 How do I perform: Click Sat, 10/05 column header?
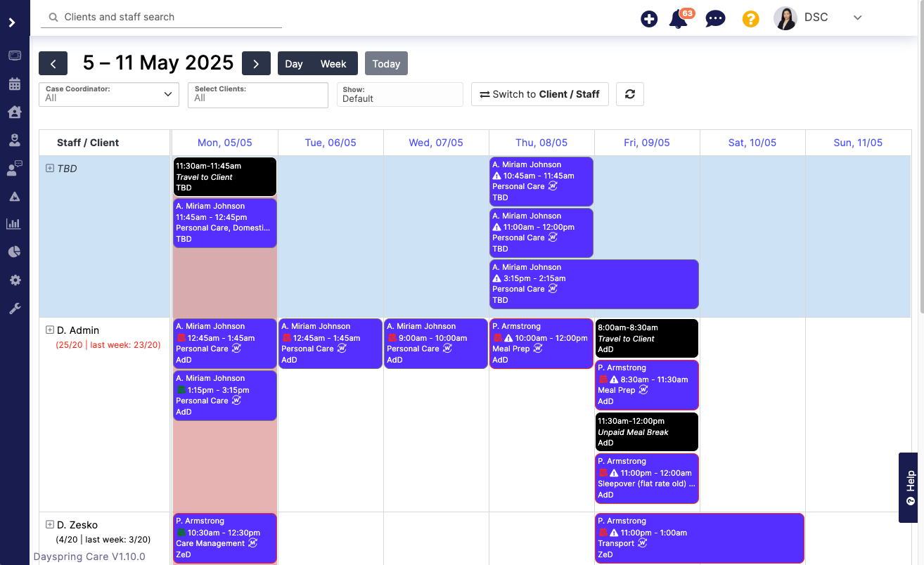pos(752,143)
